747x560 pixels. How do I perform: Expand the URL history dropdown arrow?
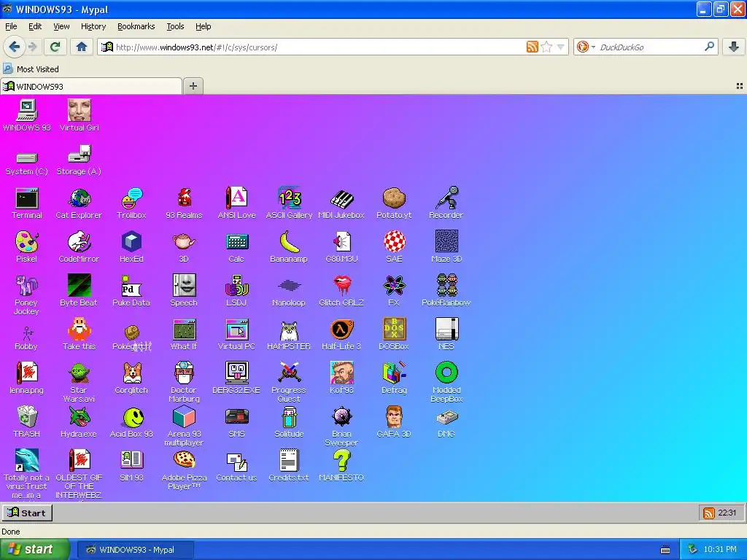pos(561,47)
